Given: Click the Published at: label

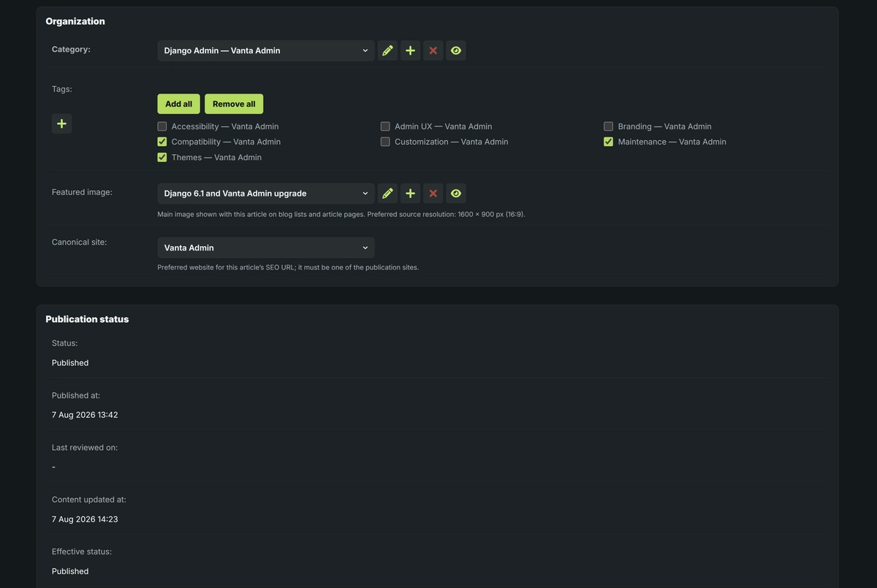Looking at the screenshot, I should coord(76,395).
